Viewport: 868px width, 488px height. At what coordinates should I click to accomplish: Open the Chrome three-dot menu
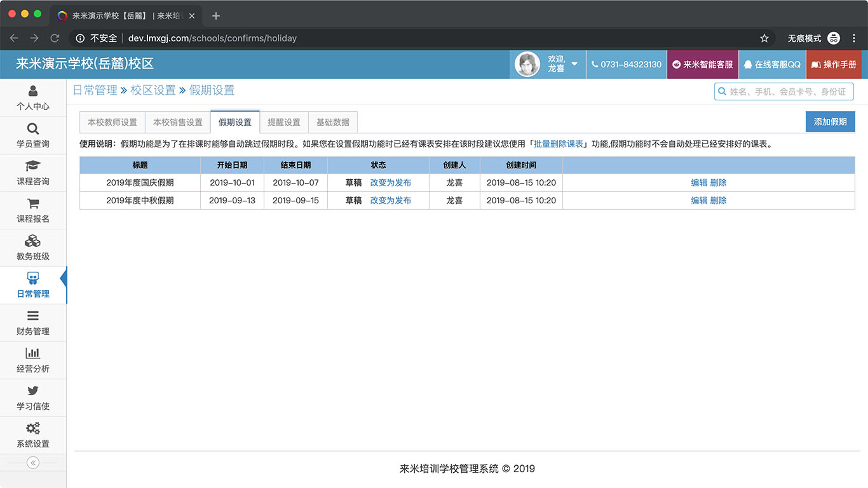coord(854,38)
